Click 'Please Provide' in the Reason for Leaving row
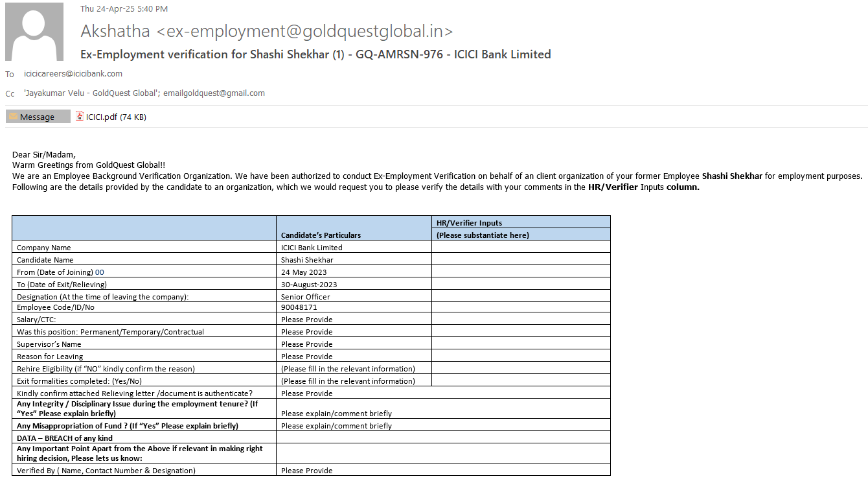868x481 pixels. click(307, 357)
